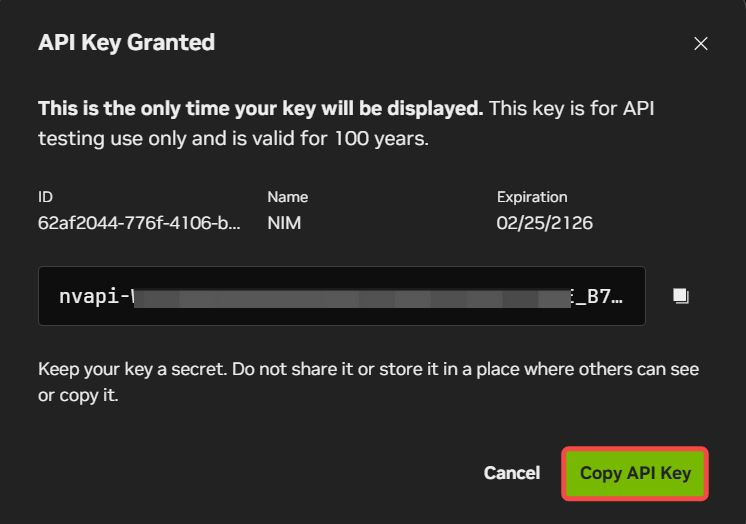Click the Name column label

point(287,197)
